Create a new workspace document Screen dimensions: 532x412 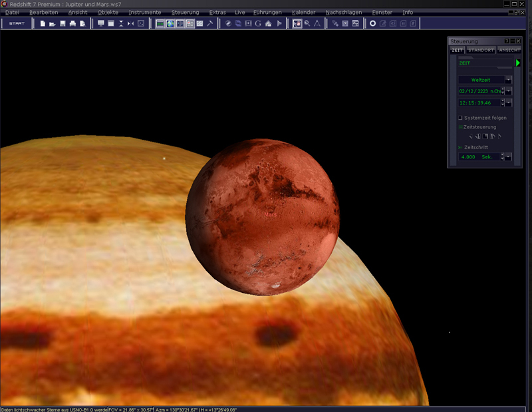click(x=43, y=23)
